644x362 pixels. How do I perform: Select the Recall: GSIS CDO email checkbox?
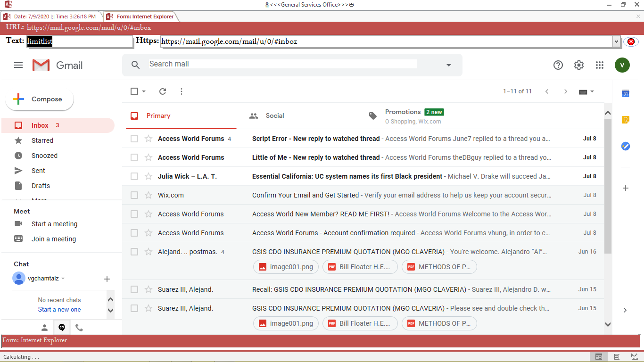point(134,289)
